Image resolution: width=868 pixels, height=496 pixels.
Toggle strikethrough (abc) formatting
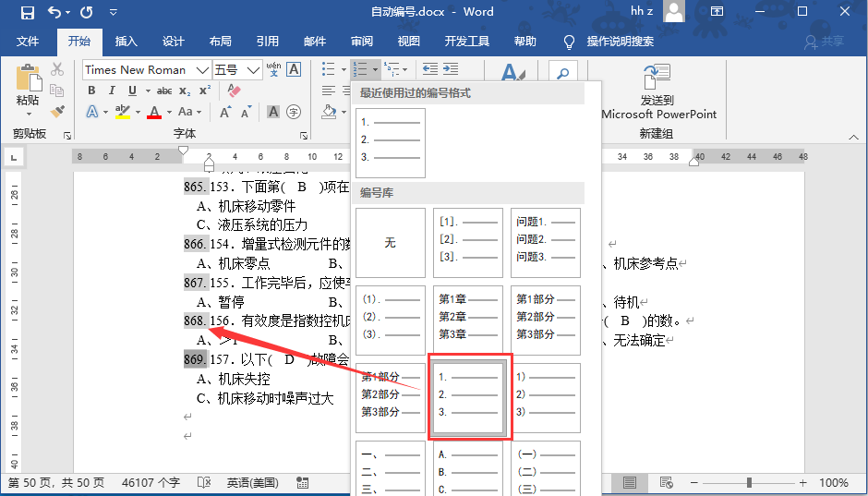click(164, 91)
